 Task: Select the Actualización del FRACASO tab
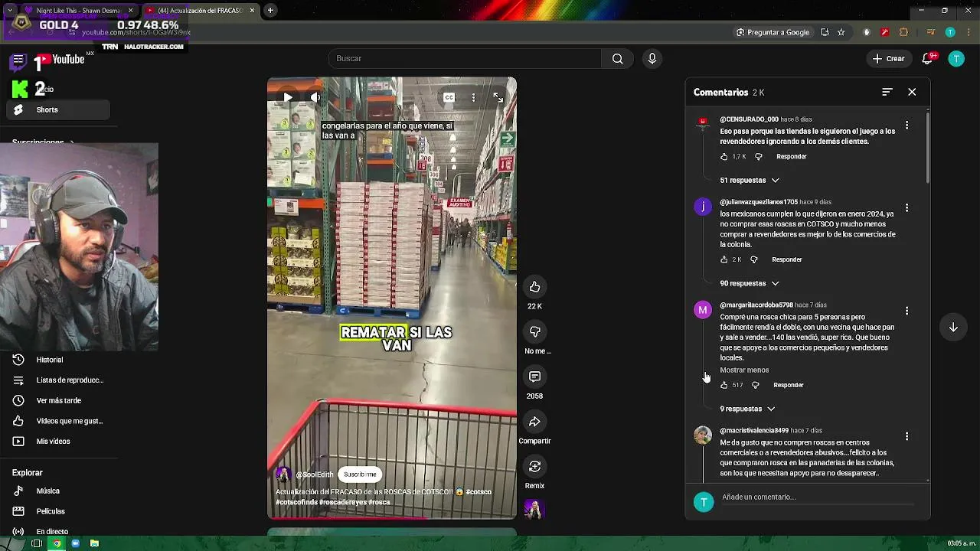pos(199,11)
